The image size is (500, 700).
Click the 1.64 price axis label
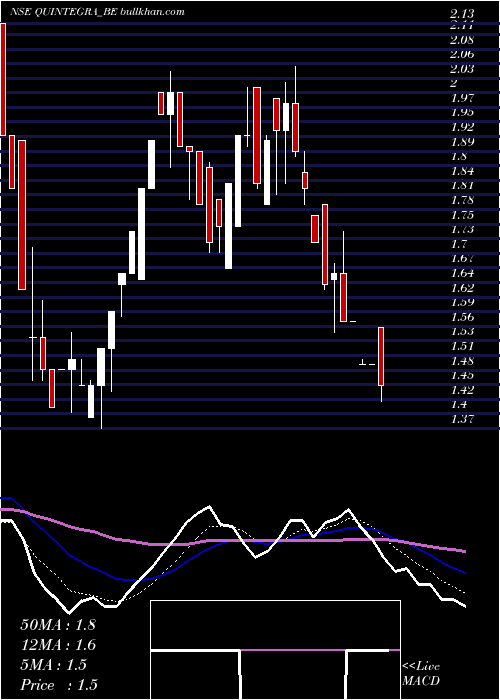462,273
